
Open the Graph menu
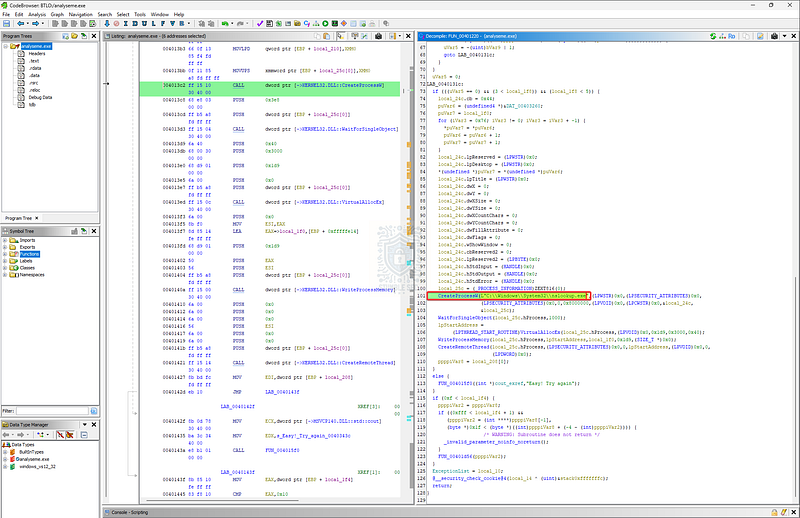pos(57,14)
